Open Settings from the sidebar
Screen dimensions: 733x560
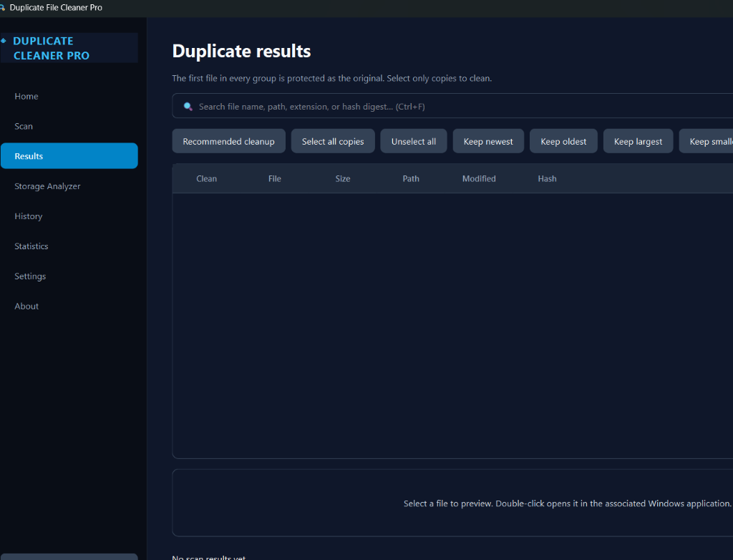(69, 276)
